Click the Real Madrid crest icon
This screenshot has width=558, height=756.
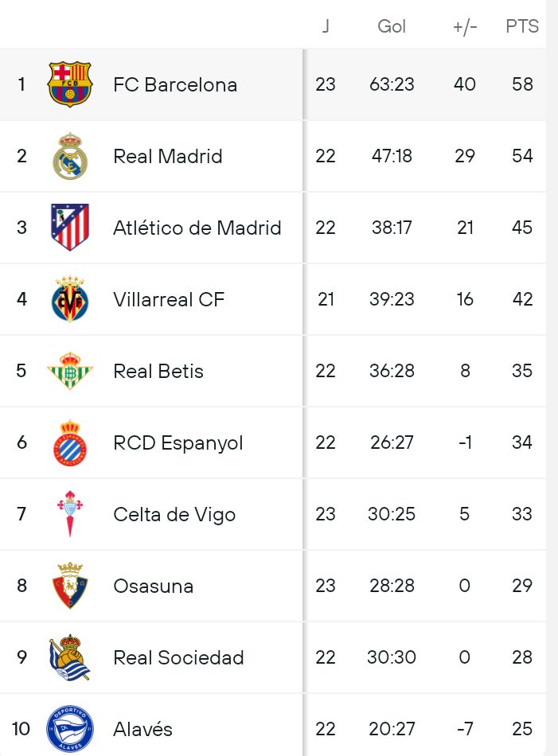pyautogui.click(x=70, y=156)
